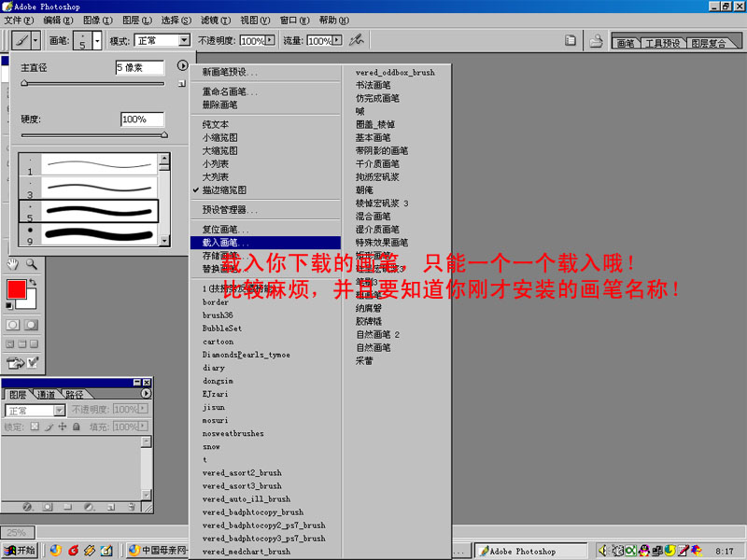Toggle lock transparent pixels

tap(35, 427)
